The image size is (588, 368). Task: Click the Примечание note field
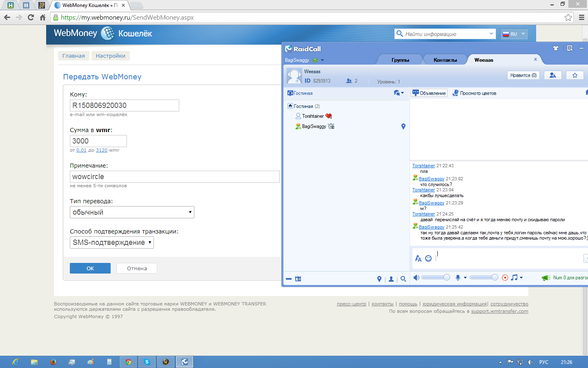175,177
